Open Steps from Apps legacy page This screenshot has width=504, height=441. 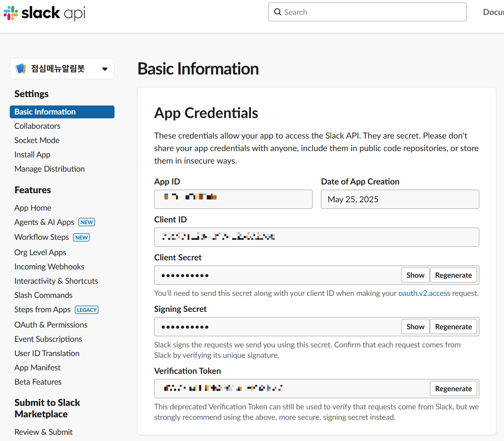pyautogui.click(x=42, y=309)
